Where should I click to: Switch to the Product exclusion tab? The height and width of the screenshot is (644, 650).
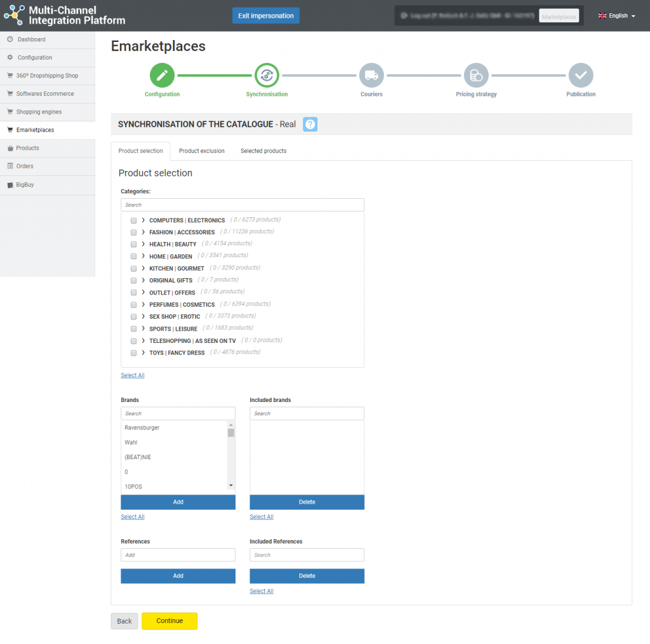(x=201, y=151)
